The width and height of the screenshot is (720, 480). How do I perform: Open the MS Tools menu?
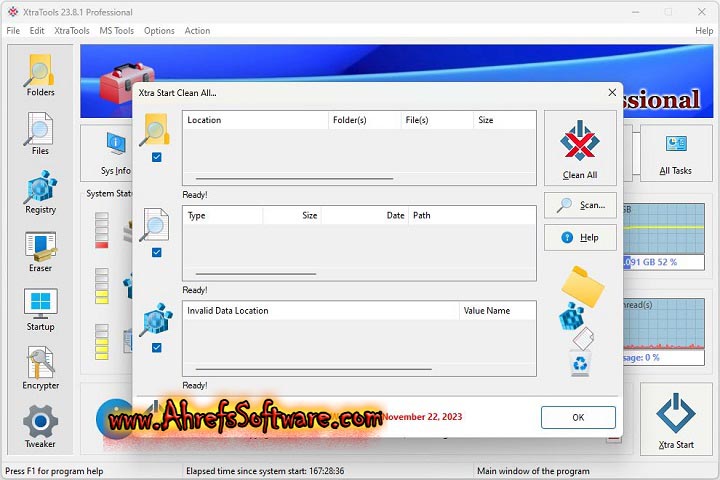(x=117, y=31)
